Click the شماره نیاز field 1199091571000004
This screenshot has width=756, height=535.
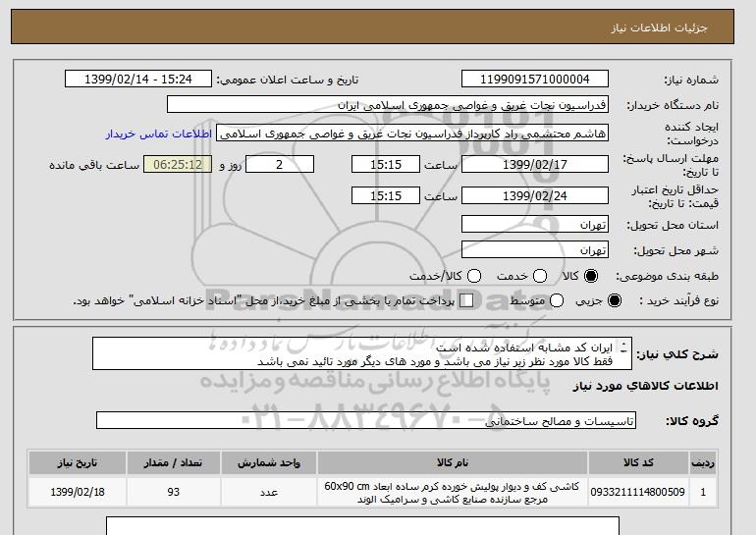535,80
